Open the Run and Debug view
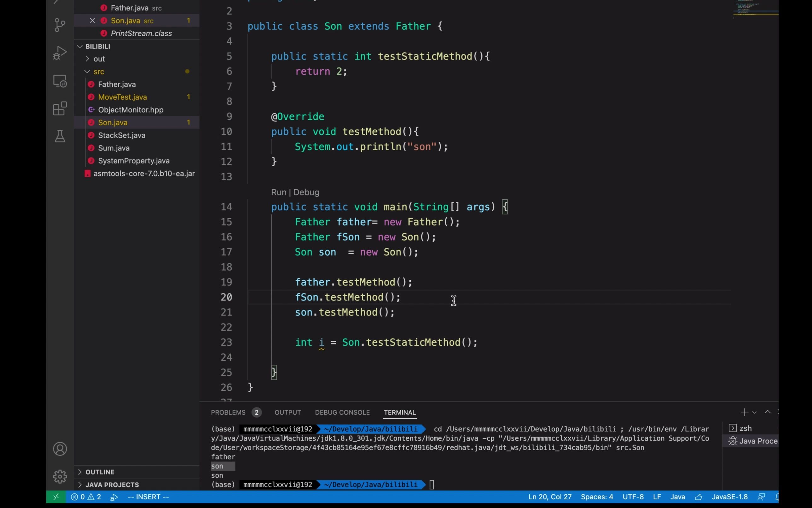The height and width of the screenshot is (508, 812). (x=60, y=53)
